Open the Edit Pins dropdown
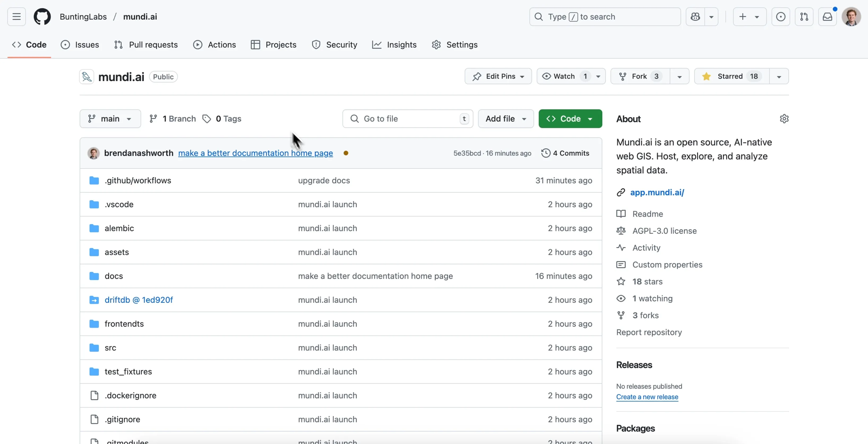The height and width of the screenshot is (444, 868). [x=498, y=76]
